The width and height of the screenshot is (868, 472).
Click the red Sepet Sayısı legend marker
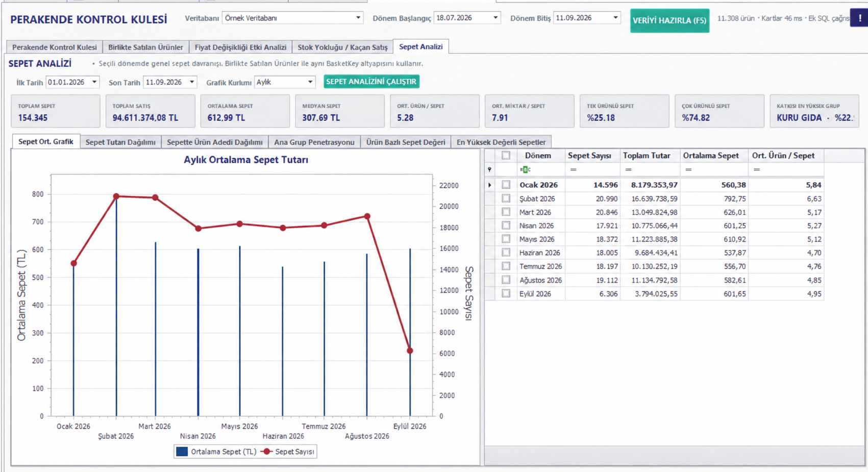pos(266,452)
